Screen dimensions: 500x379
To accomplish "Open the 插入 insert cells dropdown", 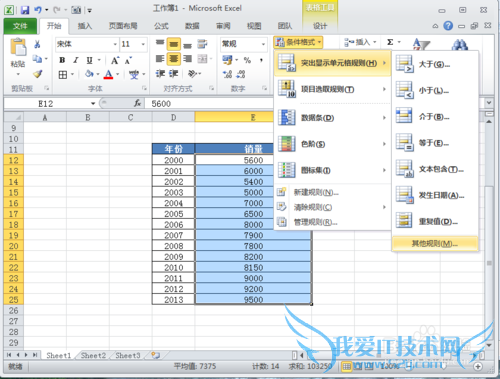I will [x=360, y=42].
